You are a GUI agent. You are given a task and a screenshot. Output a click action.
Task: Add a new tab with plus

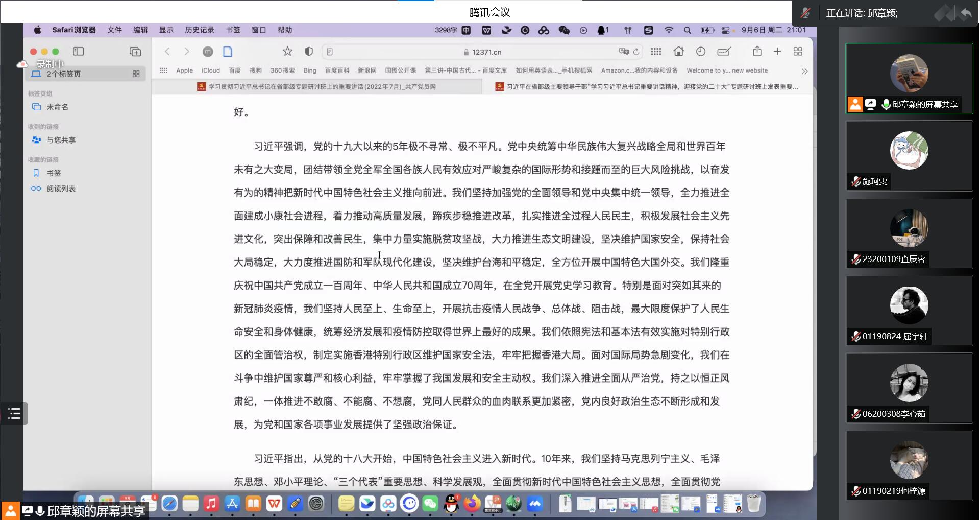pyautogui.click(x=777, y=52)
